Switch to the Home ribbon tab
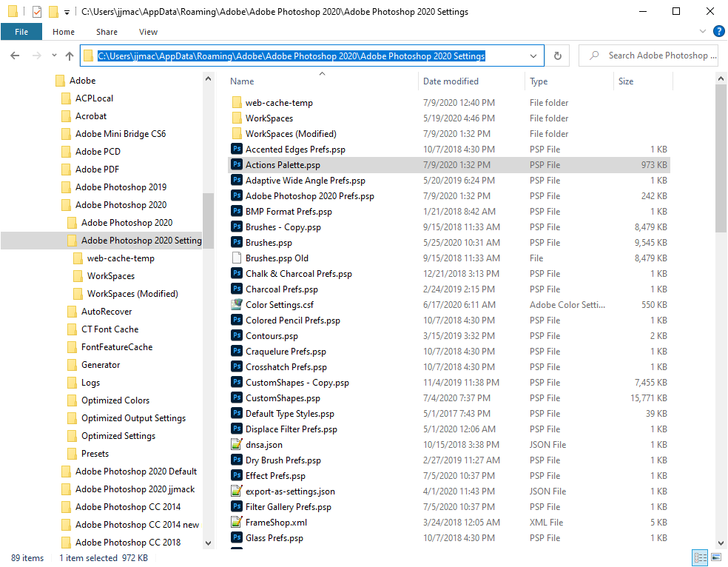 tap(64, 32)
